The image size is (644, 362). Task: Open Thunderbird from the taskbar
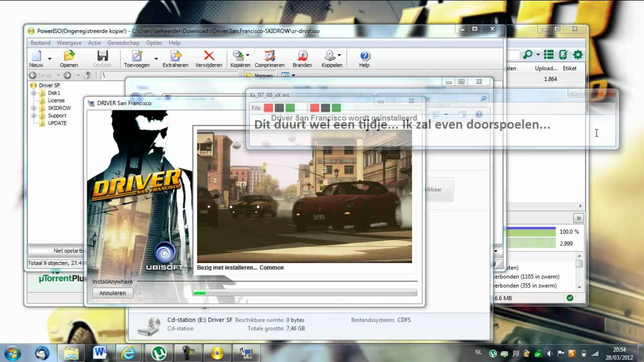[42, 353]
